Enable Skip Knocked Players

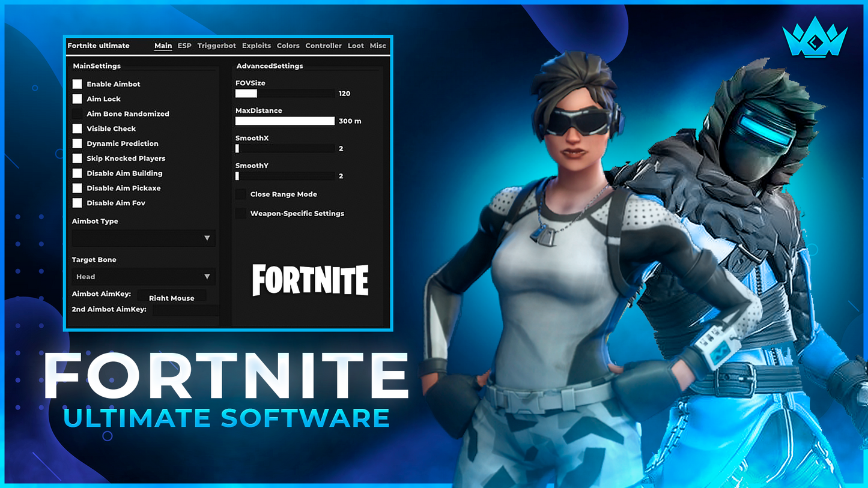[x=77, y=158]
